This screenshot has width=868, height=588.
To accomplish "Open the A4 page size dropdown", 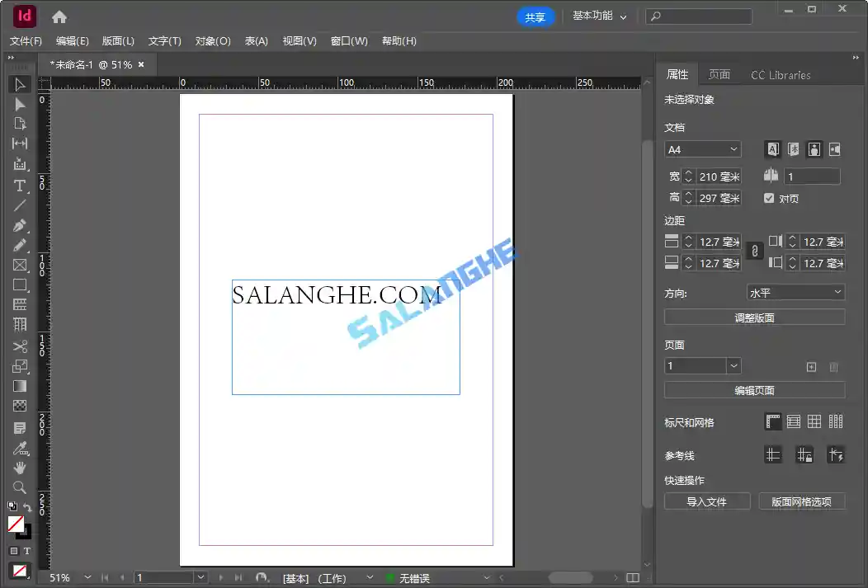I will pyautogui.click(x=702, y=149).
